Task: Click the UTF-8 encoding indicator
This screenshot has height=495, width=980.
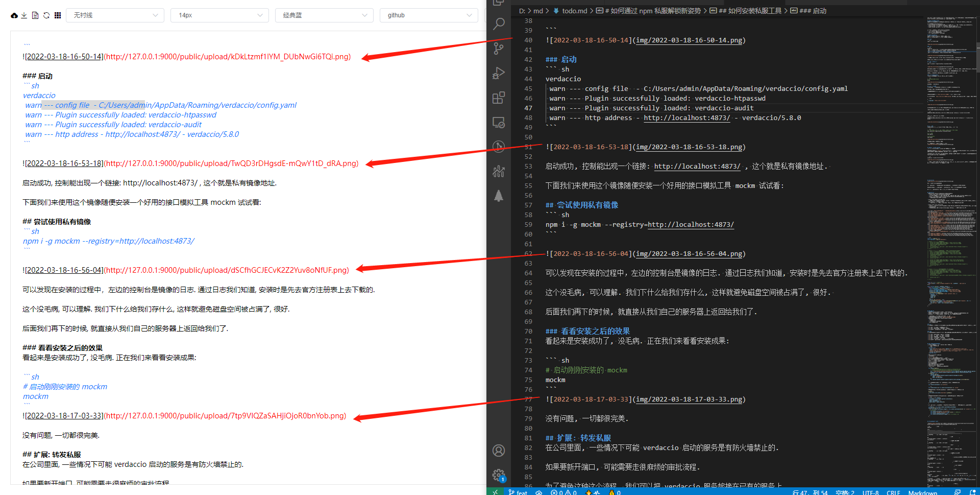Action: (x=870, y=492)
